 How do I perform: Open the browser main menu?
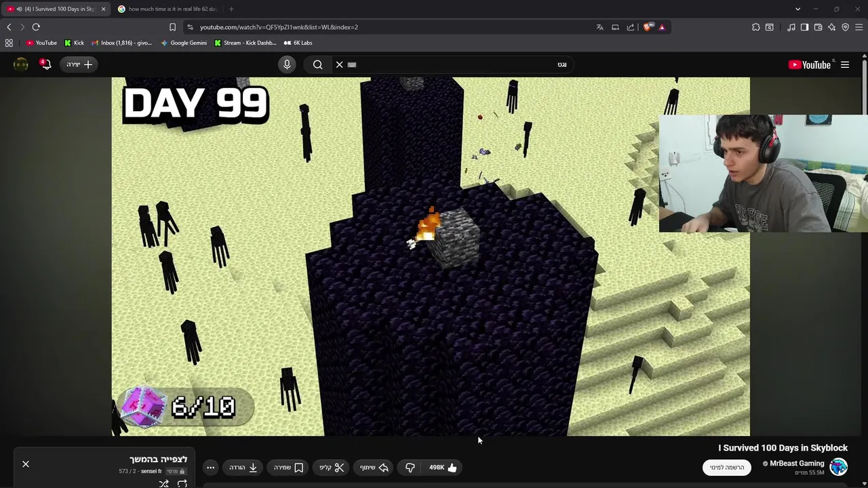[x=859, y=27]
